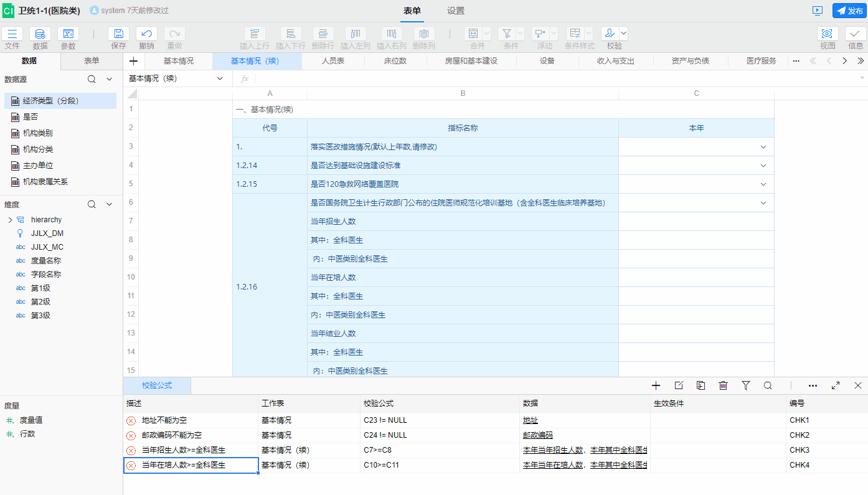
Task: Click the delete icon in validation panel
Action: (723, 385)
